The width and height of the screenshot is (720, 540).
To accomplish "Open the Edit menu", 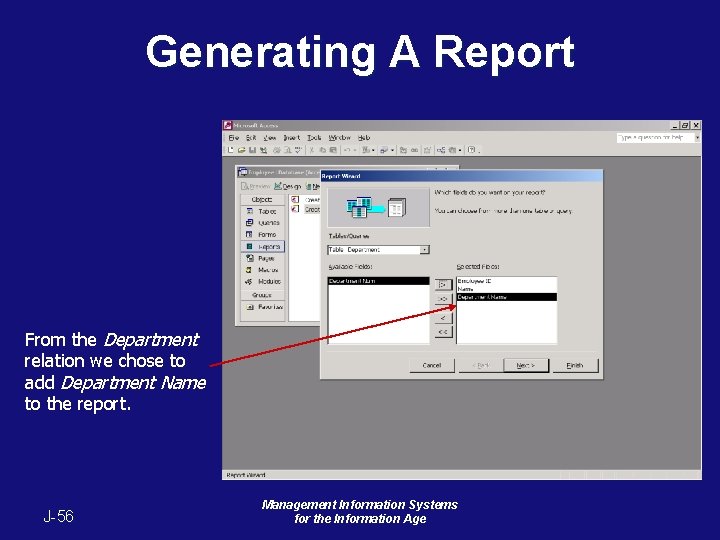I will (x=251, y=138).
